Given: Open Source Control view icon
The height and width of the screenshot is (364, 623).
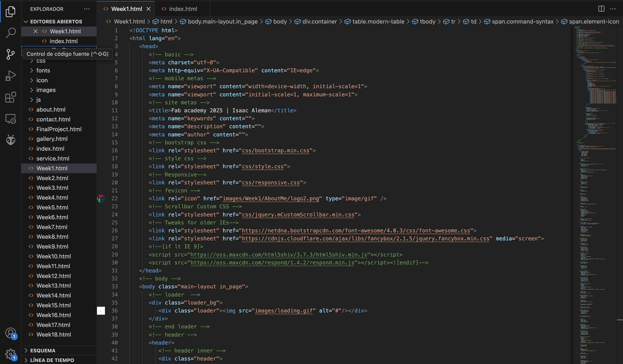Looking at the screenshot, I should (x=10, y=54).
